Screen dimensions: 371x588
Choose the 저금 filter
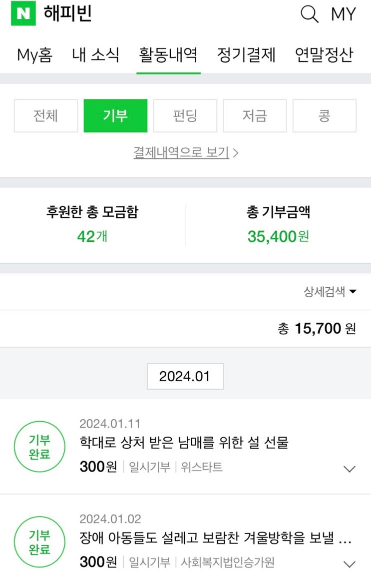coord(255,116)
